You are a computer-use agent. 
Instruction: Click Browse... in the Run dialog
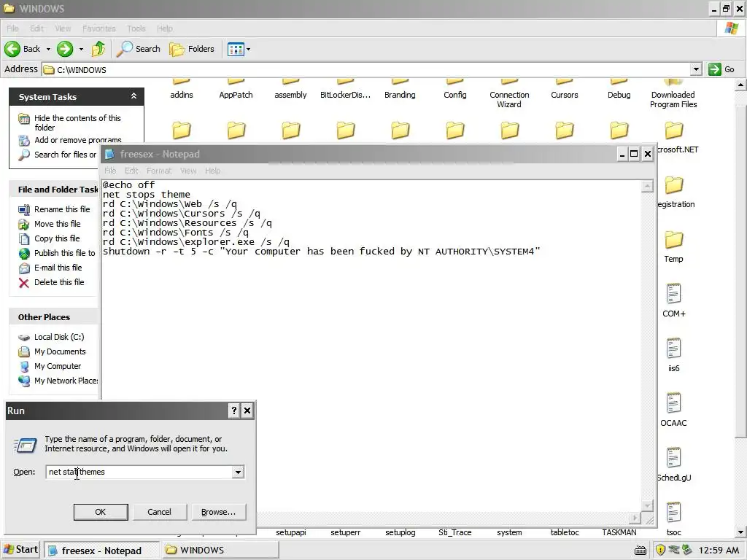pos(218,512)
